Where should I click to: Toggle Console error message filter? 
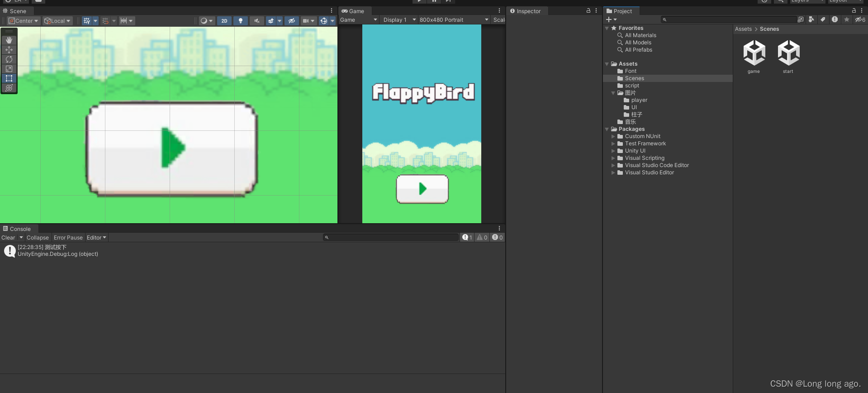tap(497, 238)
